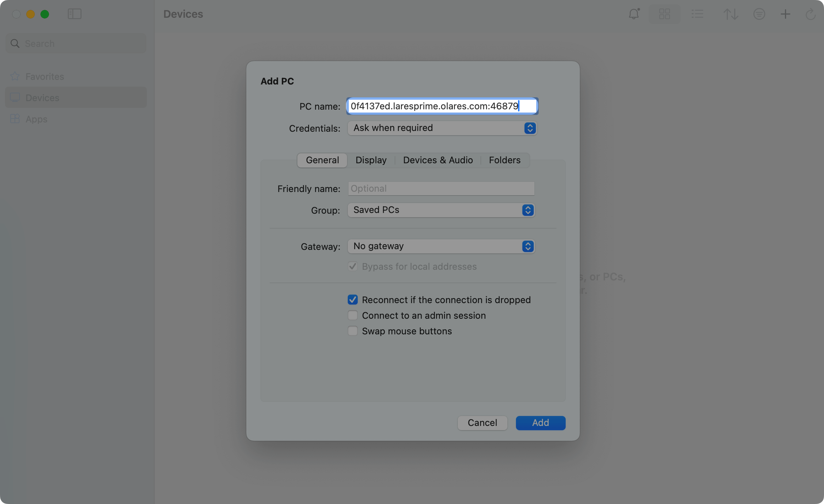Toggle the sidebar panel icon
This screenshot has width=824, height=504.
pyautogui.click(x=75, y=14)
